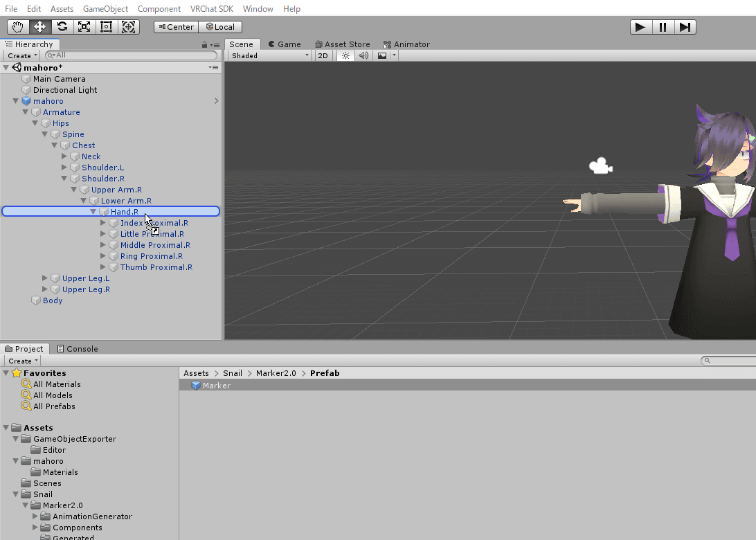
Task: Toggle scene lighting sun icon
Action: coord(345,55)
